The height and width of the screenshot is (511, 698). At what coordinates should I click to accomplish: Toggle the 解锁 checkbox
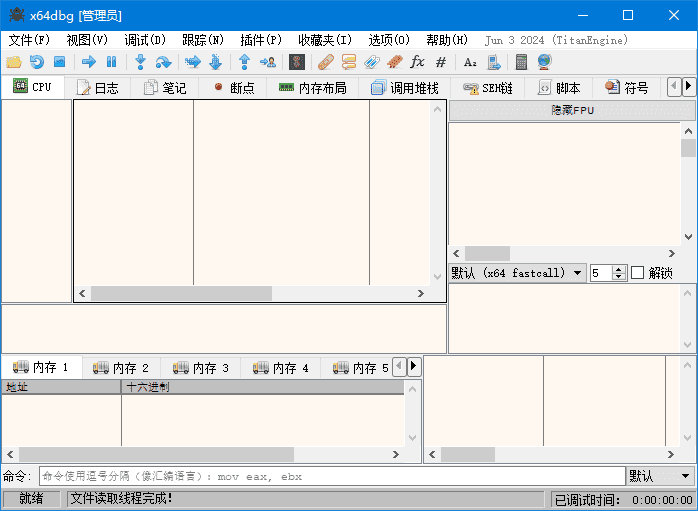[637, 273]
